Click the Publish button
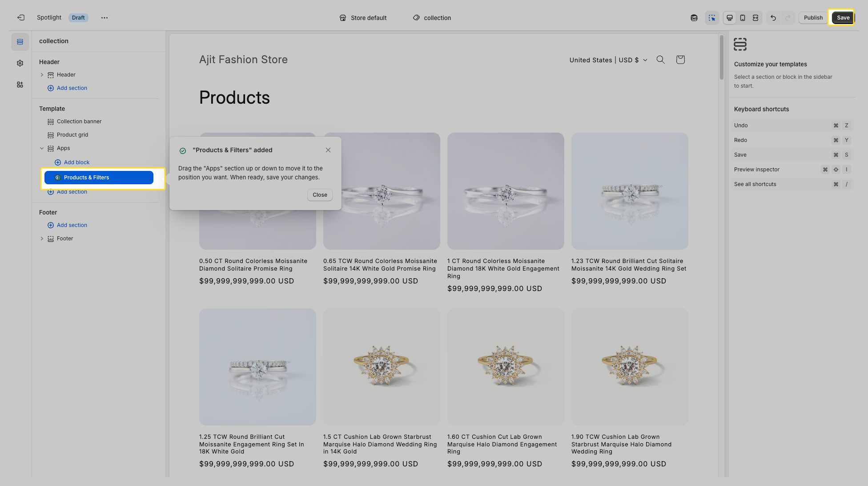Viewport: 868px width, 486px height. [x=813, y=17]
